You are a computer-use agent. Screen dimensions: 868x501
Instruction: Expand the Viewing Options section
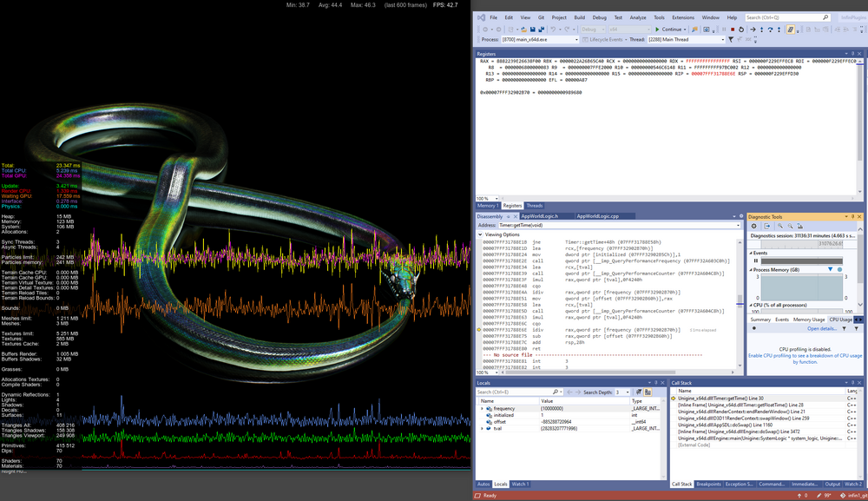(481, 234)
